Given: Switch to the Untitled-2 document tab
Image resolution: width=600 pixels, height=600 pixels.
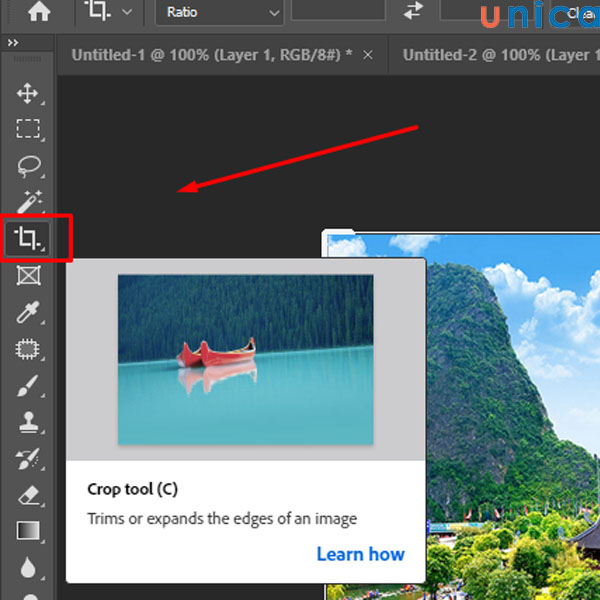Looking at the screenshot, I should tap(501, 55).
